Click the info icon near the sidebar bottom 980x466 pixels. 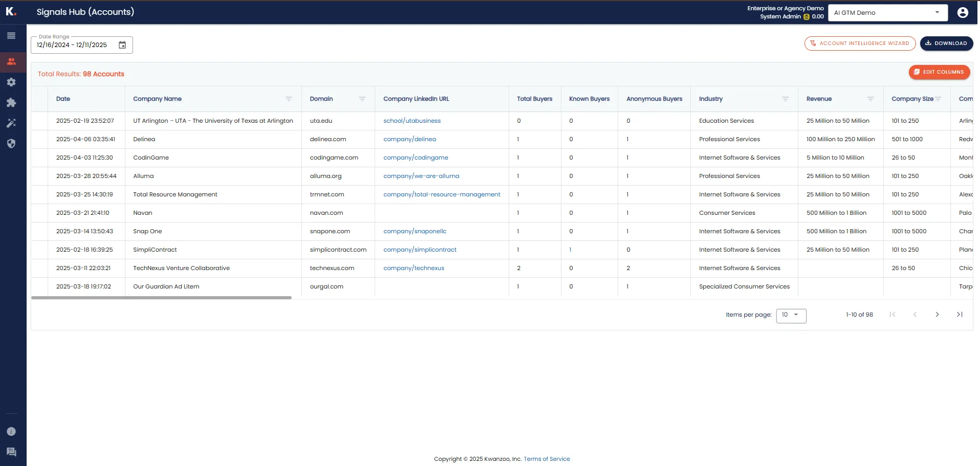click(x=11, y=431)
